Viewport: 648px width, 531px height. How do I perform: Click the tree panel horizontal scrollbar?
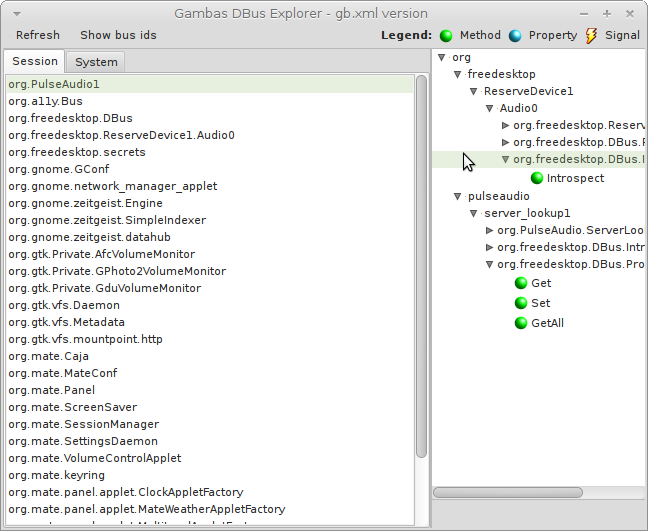tap(507, 492)
